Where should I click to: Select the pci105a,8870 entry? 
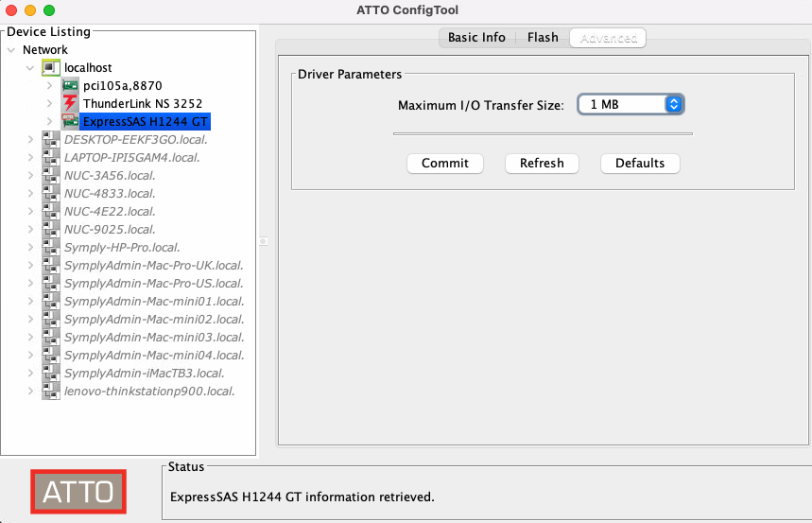click(122, 85)
